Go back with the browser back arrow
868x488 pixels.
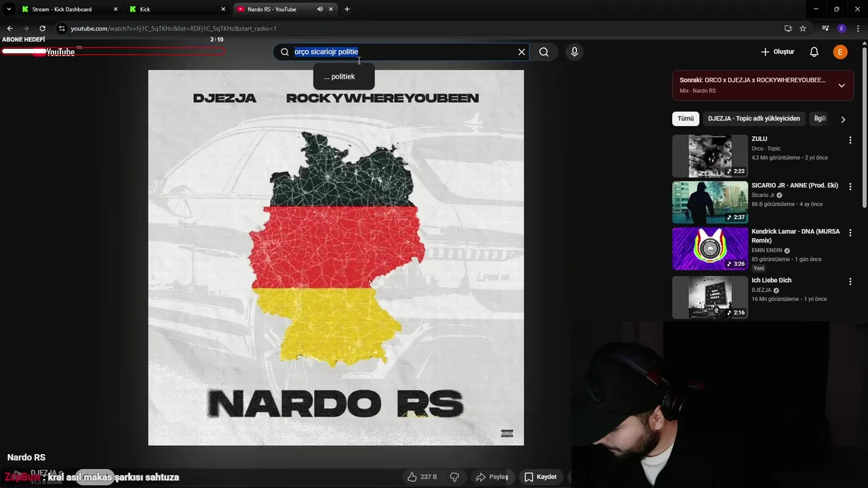point(9,28)
